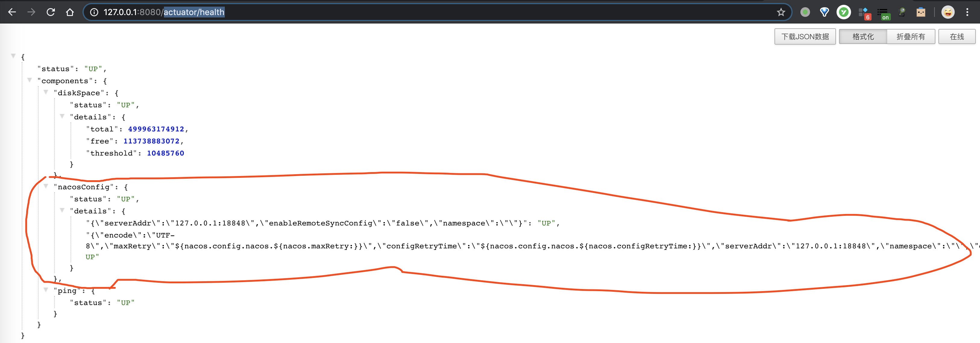Click the 下载JSON数据 button

pos(805,36)
